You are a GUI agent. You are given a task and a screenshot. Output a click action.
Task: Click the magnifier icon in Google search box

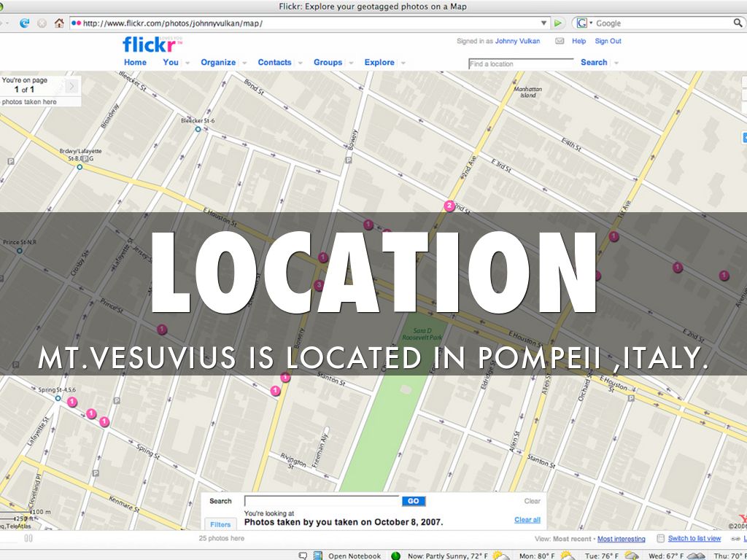737,23
